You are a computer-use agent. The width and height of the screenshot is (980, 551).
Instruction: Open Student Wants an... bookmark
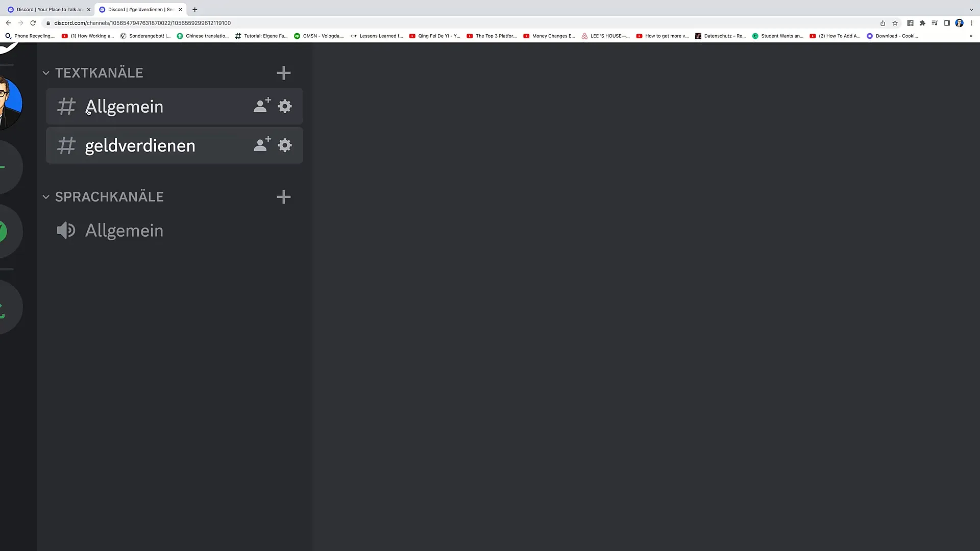[x=778, y=36]
